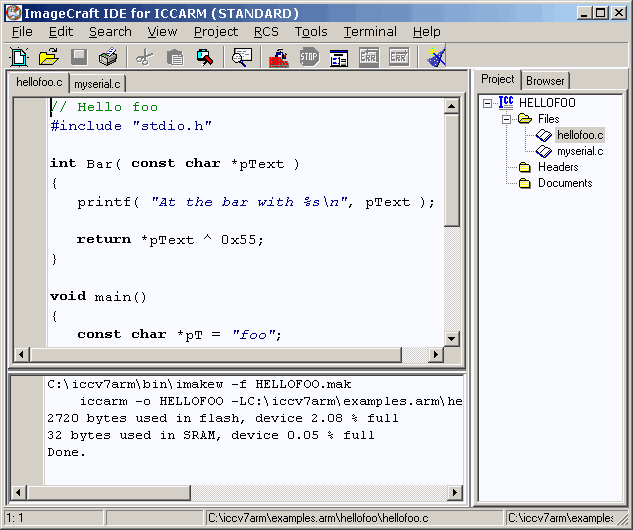
Task: Build the project with brick wall icon
Action: pos(279,57)
